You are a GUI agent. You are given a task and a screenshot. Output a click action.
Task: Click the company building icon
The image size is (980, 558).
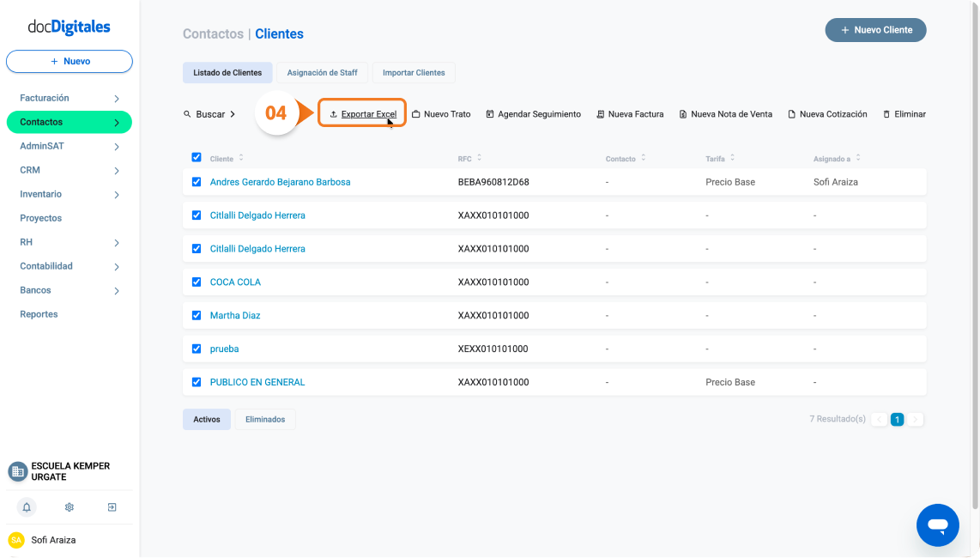click(17, 471)
